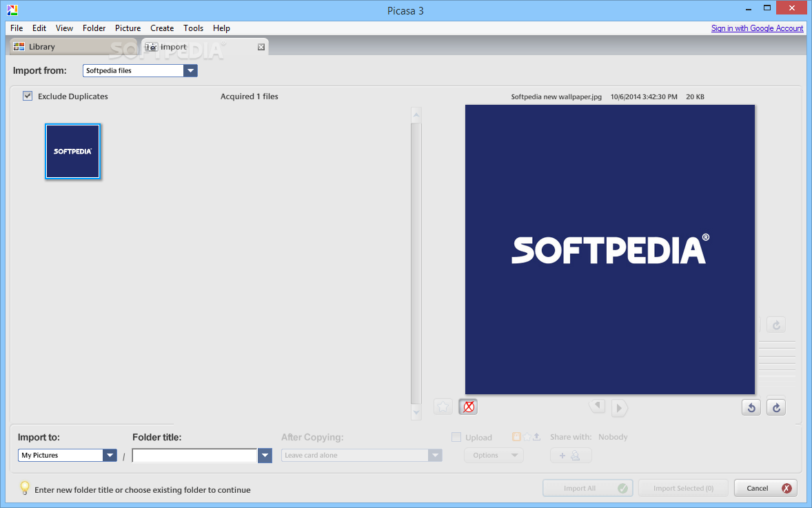Click the small star icon near Upload
The image size is (812, 508).
pyautogui.click(x=527, y=436)
